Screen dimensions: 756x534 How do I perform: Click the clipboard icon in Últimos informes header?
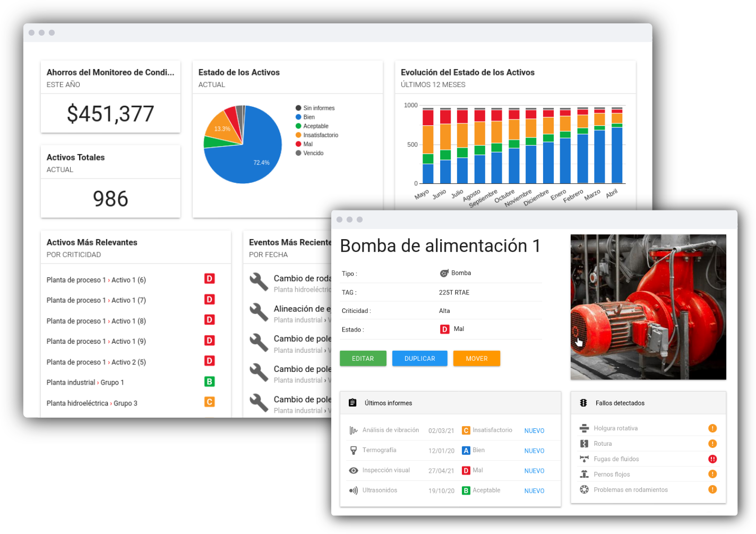(353, 403)
